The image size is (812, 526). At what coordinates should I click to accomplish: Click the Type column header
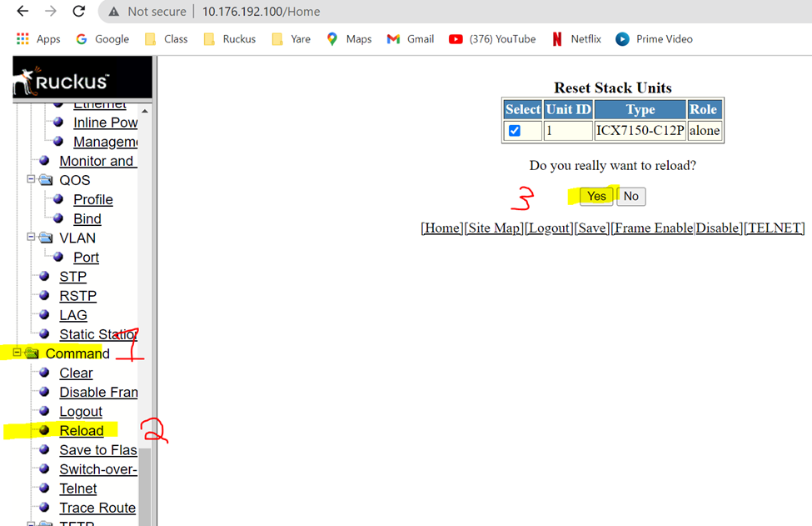[640, 110]
